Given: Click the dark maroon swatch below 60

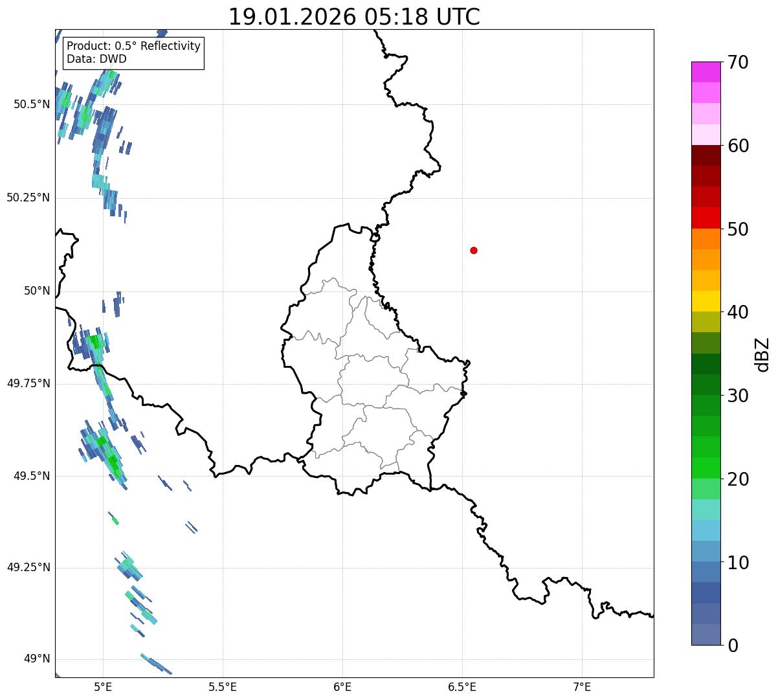Looking at the screenshot, I should tap(706, 155).
